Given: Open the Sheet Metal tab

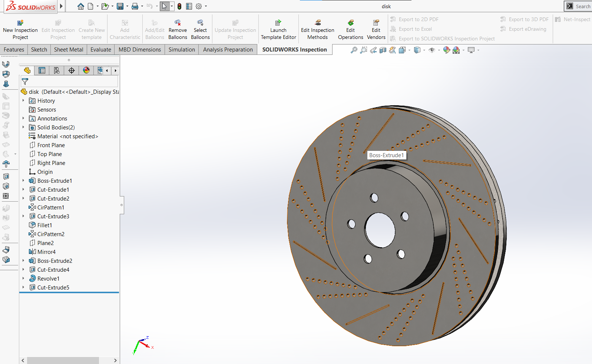Looking at the screenshot, I should tap(69, 50).
